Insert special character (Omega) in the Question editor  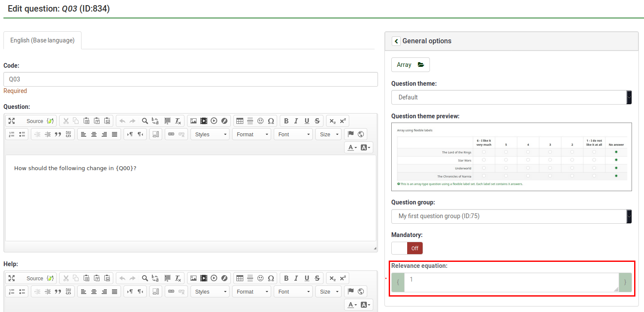coord(271,121)
